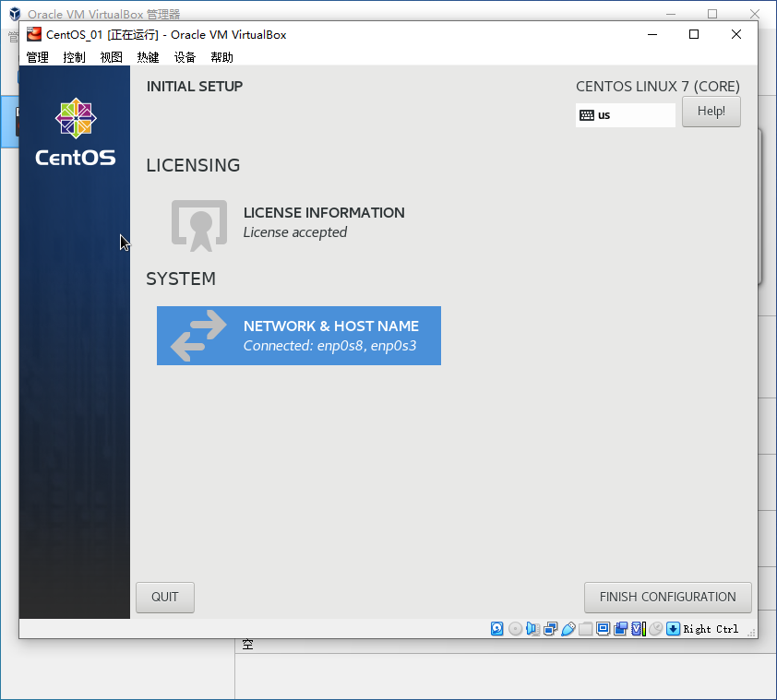Click the Right Ctrl host key label
The height and width of the screenshot is (700, 777).
click(711, 629)
